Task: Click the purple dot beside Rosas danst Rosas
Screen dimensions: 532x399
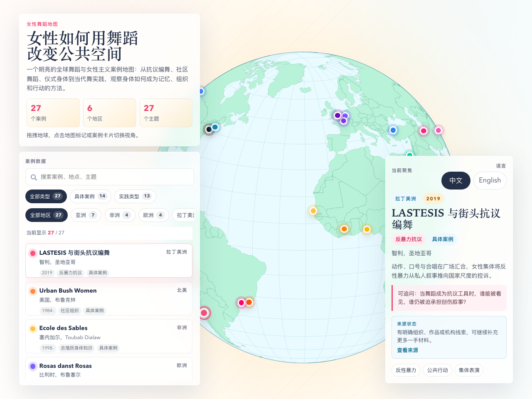Action: coord(33,366)
